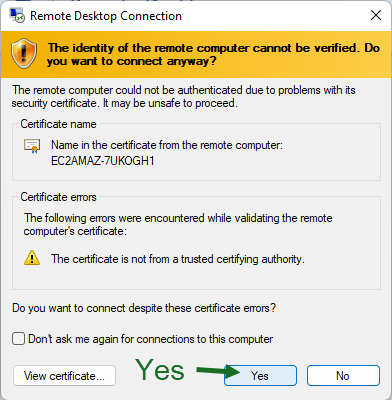Image resolution: width=392 pixels, height=400 pixels.
Task: Select the certificate name EC2AMAZ-7UKOGH1
Action: point(102,161)
